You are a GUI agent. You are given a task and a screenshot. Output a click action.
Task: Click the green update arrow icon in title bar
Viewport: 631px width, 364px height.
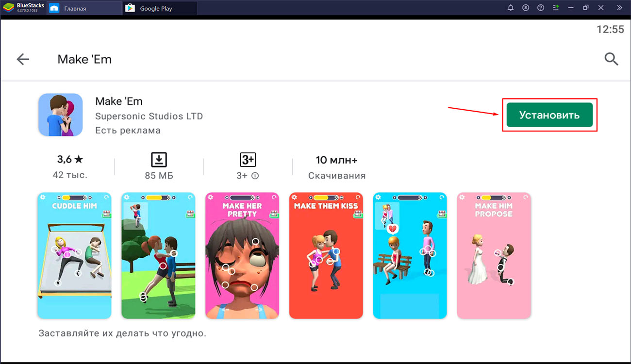point(556,8)
